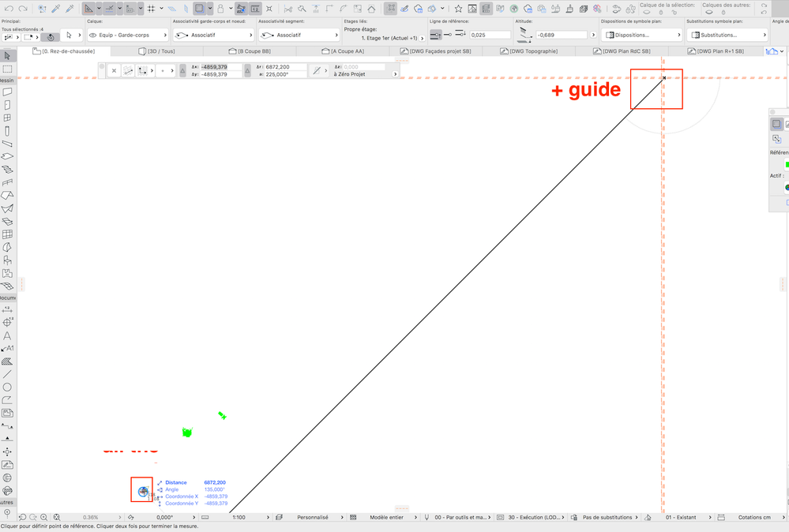Image resolution: width=789 pixels, height=532 pixels.
Task: Click the previous zoom icon in status bar
Action: pos(22,517)
